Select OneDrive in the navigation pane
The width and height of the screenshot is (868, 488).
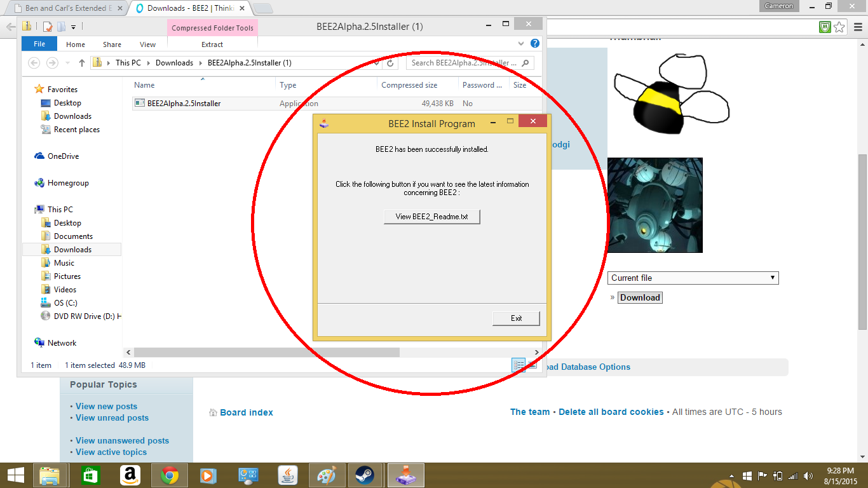tap(63, 156)
